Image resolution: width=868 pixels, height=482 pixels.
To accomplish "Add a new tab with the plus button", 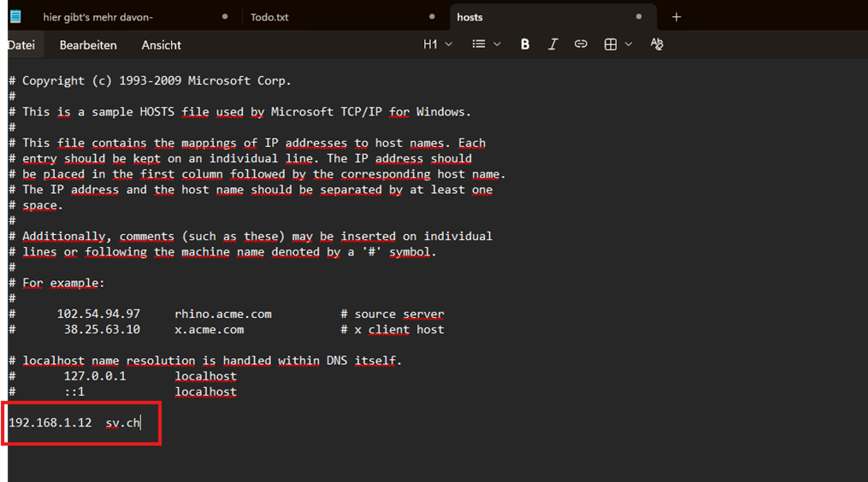I will coord(676,17).
